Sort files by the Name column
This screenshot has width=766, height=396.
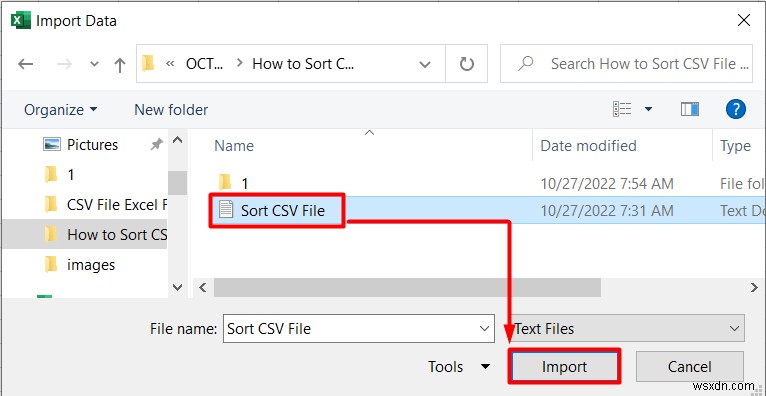click(234, 146)
